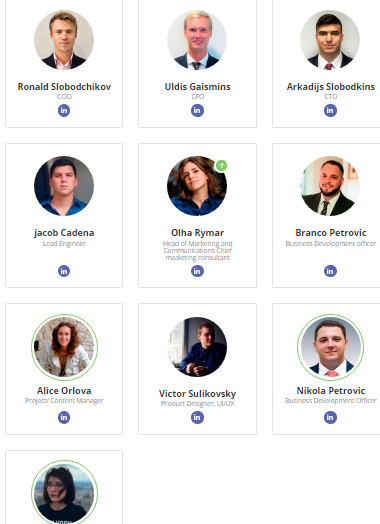380x524 pixels.
Task: Click Nikola Petrovic's profile photo
Action: 330,347
